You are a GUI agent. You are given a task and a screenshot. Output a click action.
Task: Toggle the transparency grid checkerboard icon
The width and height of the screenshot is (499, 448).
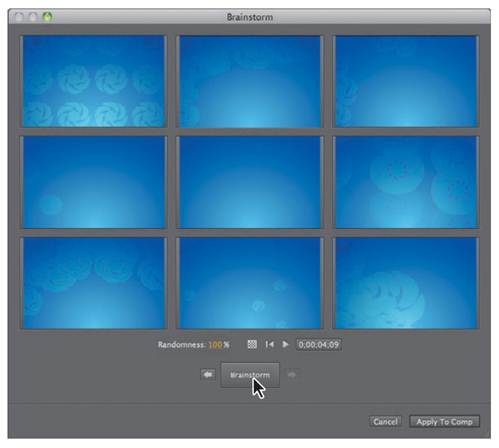[x=252, y=344]
